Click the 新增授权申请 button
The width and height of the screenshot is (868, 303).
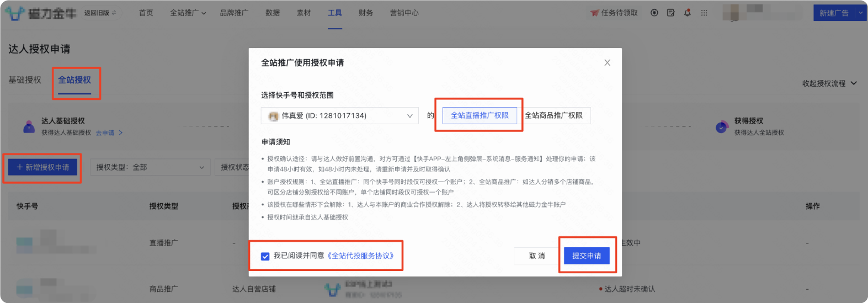42,167
